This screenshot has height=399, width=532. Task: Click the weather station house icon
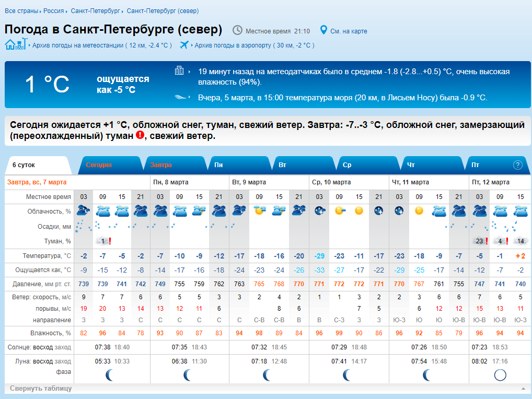[15, 44]
